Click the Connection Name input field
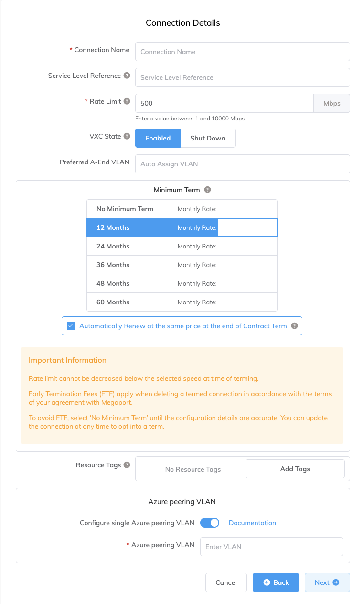Viewport: 364px width, 604px height. pyautogui.click(x=242, y=52)
